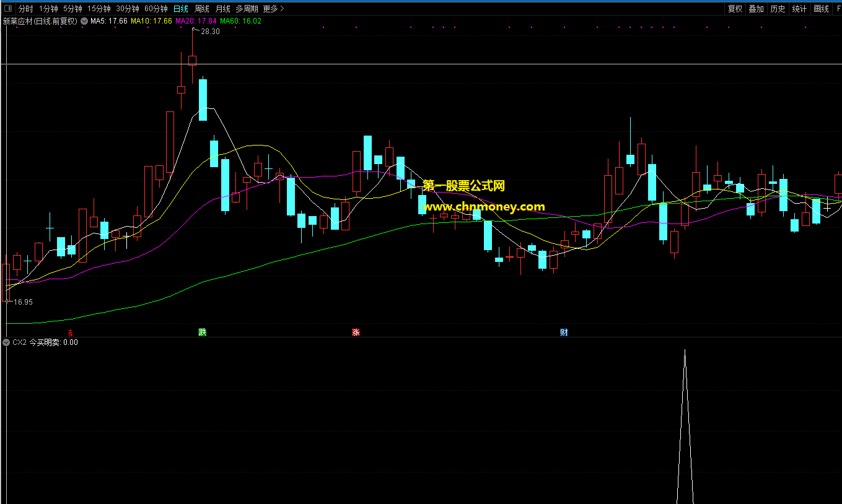Image resolution: width=842 pixels, height=504 pixels.
Task: Toggle the side panel icon before 分时
Action: [8, 9]
